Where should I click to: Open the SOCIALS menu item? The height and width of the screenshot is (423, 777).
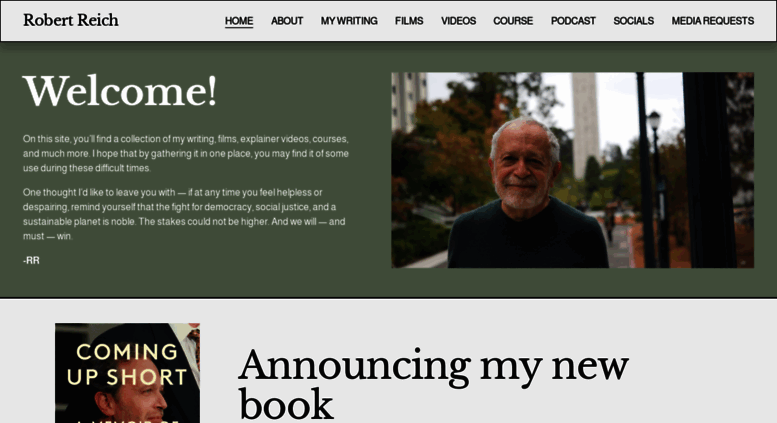point(634,21)
